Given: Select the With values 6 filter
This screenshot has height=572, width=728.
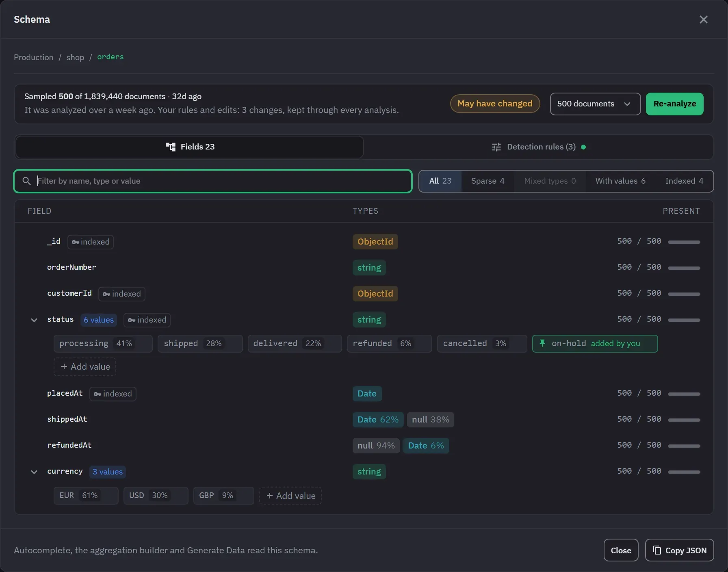Looking at the screenshot, I should (x=620, y=181).
